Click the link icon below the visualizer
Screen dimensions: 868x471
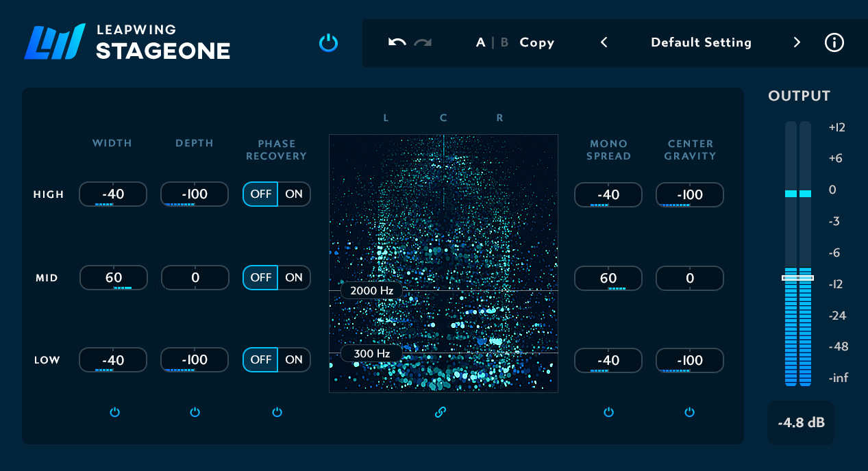pos(441,412)
